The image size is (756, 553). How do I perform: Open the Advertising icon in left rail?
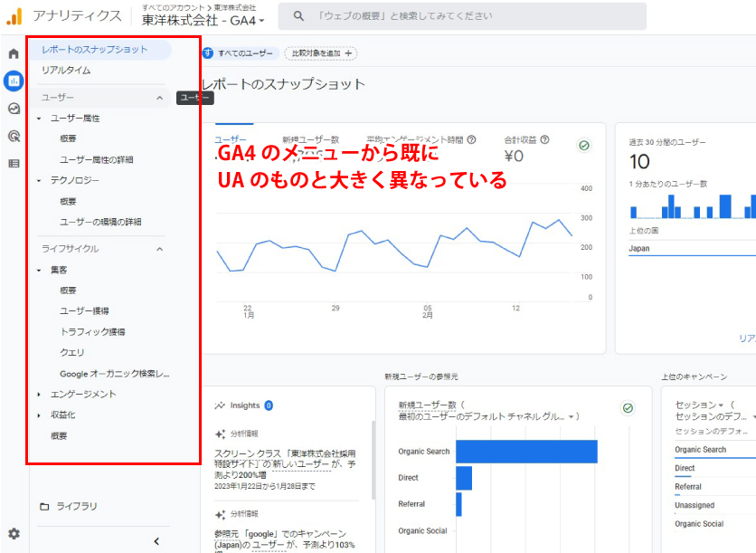pyautogui.click(x=14, y=137)
